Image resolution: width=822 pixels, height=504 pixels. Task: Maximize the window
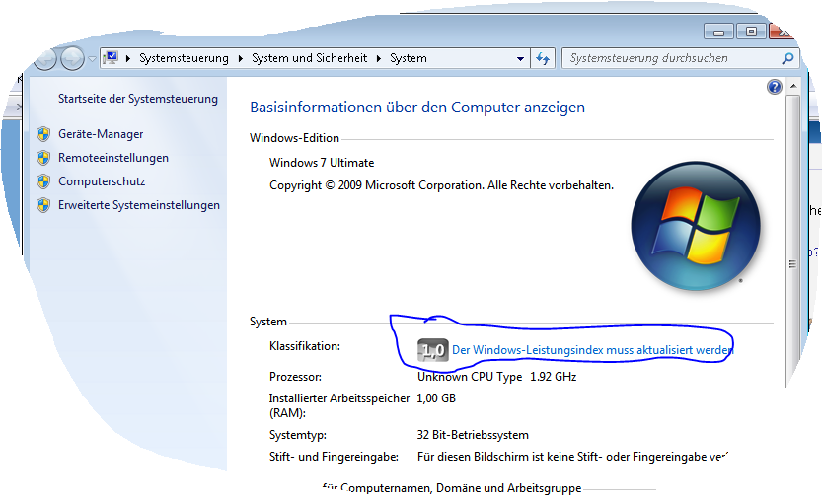(751, 32)
